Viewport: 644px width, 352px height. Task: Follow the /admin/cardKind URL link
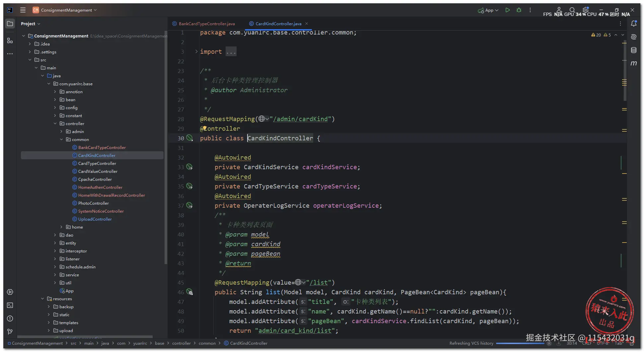pos(301,119)
